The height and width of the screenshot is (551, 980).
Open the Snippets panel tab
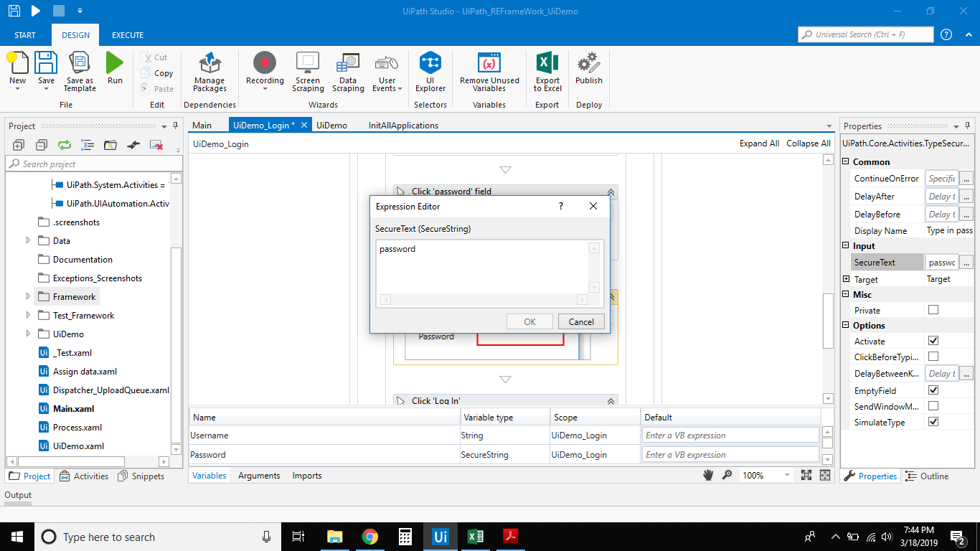[x=141, y=476]
